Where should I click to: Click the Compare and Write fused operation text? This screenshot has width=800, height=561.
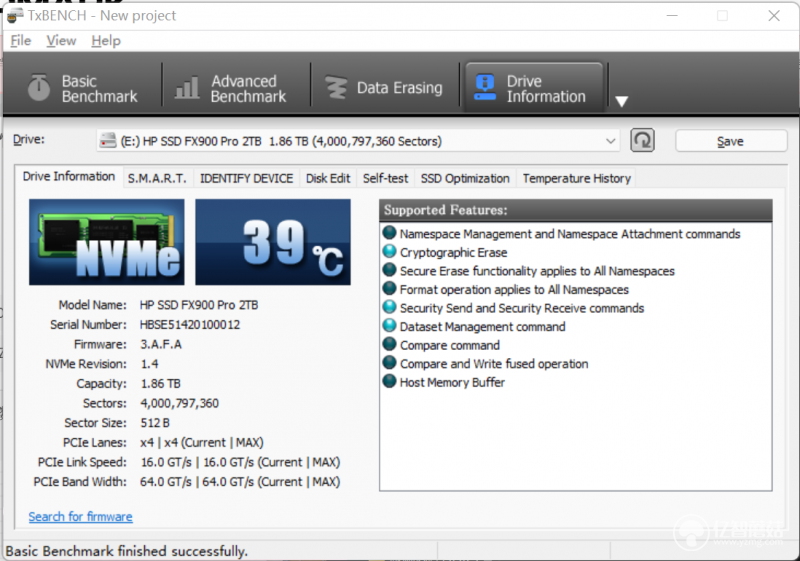coord(494,364)
